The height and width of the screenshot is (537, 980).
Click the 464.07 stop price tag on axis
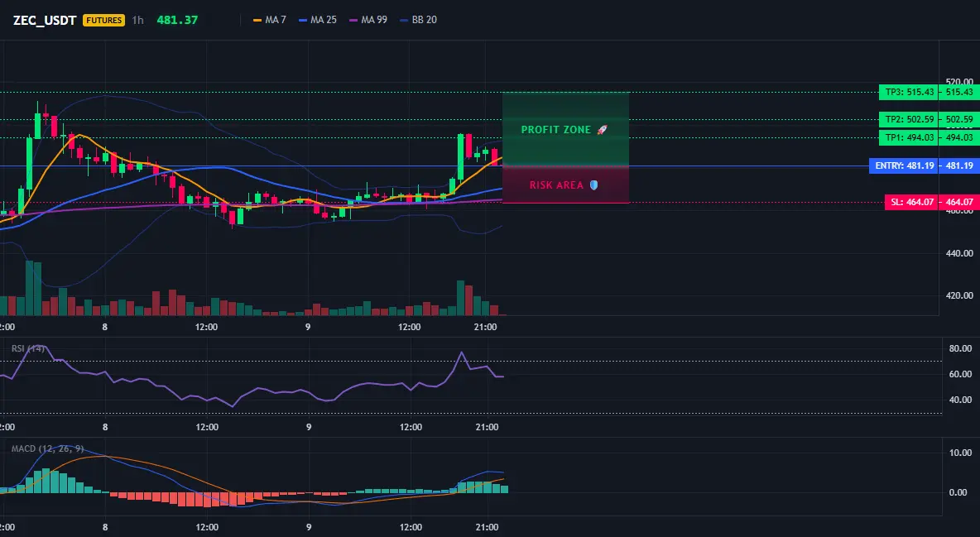pos(959,202)
